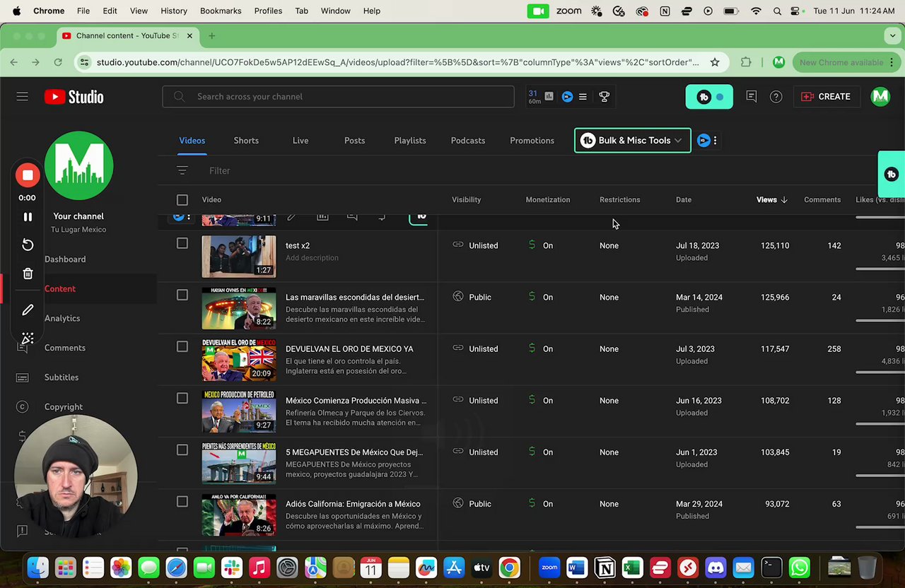
Task: Open the Posts tab
Action: tap(354, 141)
